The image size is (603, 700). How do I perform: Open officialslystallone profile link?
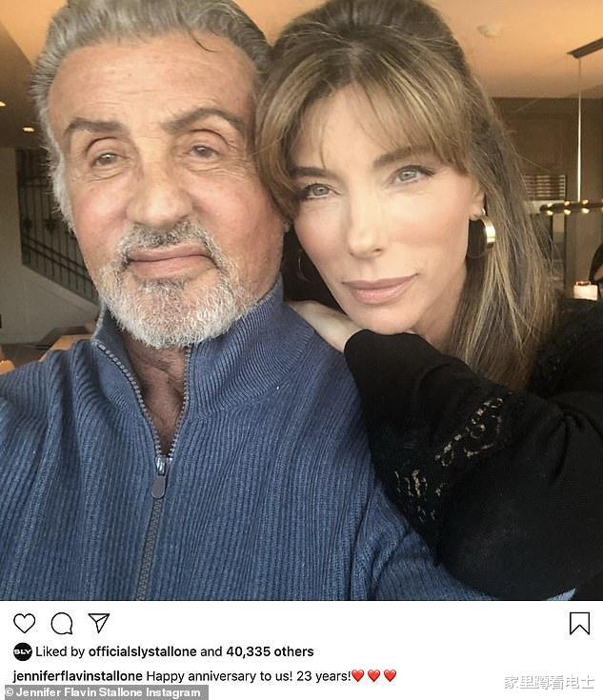pyautogui.click(x=143, y=651)
